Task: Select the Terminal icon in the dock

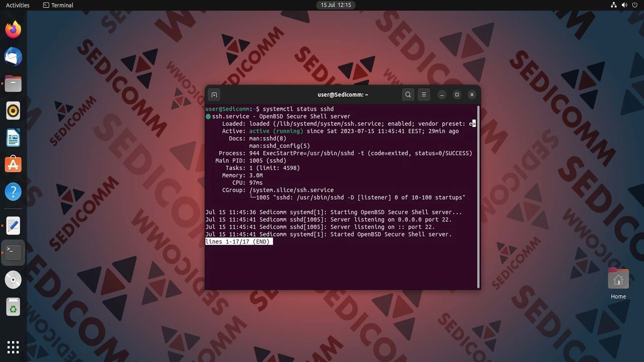Action: [x=13, y=252]
